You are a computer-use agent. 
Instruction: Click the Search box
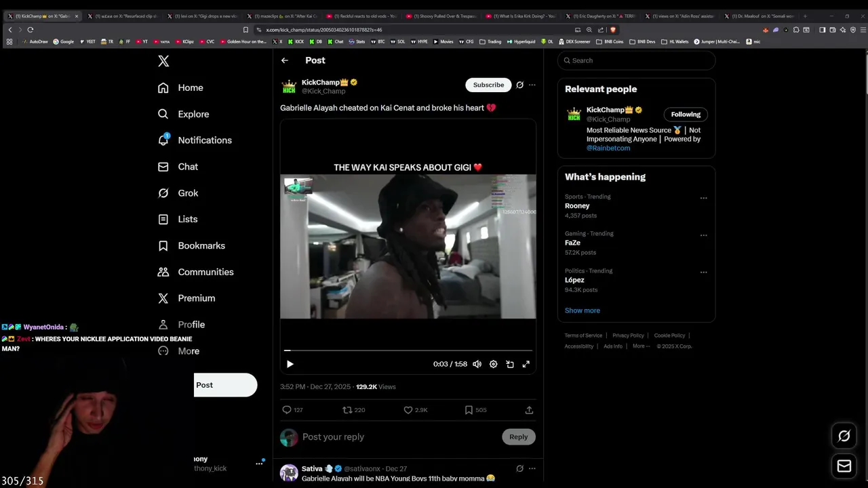[636, 60]
